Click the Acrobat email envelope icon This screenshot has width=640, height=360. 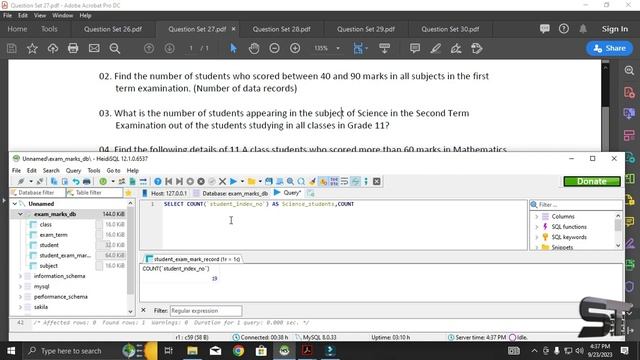(94, 49)
